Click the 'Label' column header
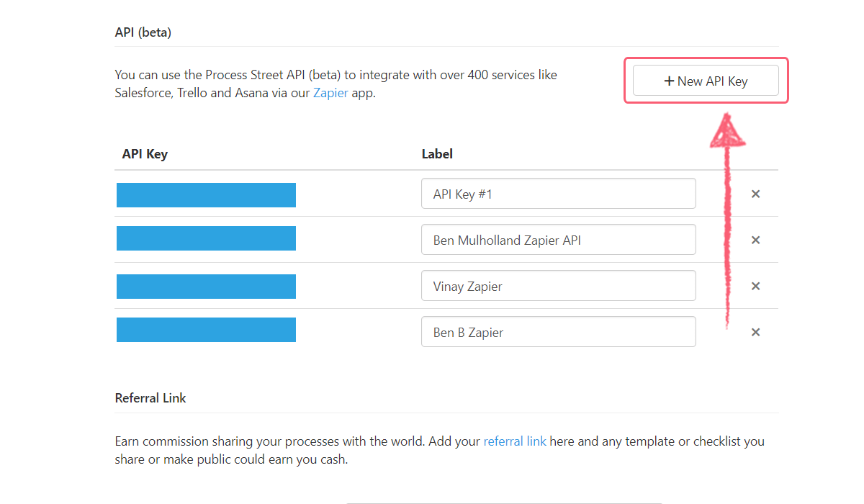The height and width of the screenshot is (504, 864). click(437, 154)
